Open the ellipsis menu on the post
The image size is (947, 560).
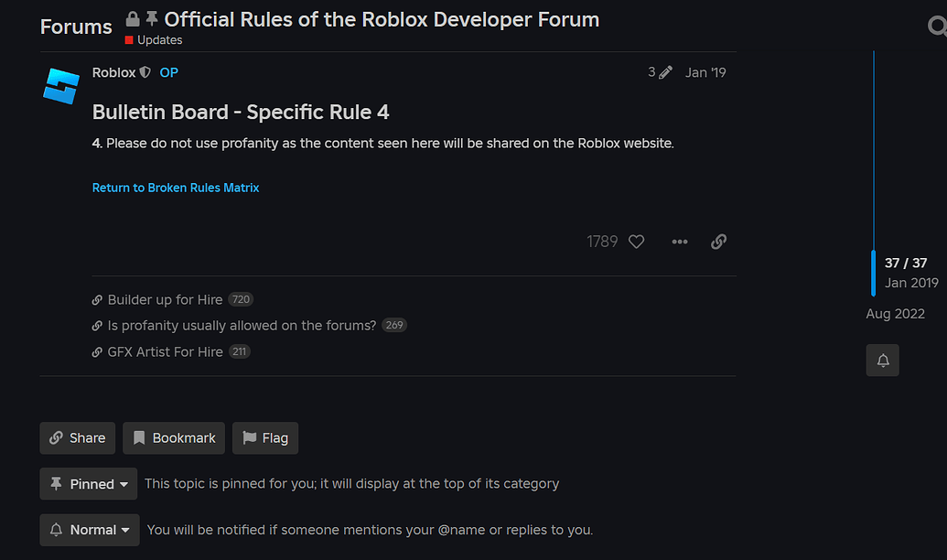point(679,241)
